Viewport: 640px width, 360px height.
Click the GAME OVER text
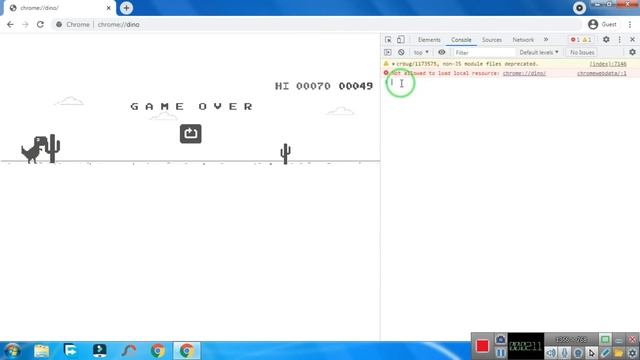[192, 107]
